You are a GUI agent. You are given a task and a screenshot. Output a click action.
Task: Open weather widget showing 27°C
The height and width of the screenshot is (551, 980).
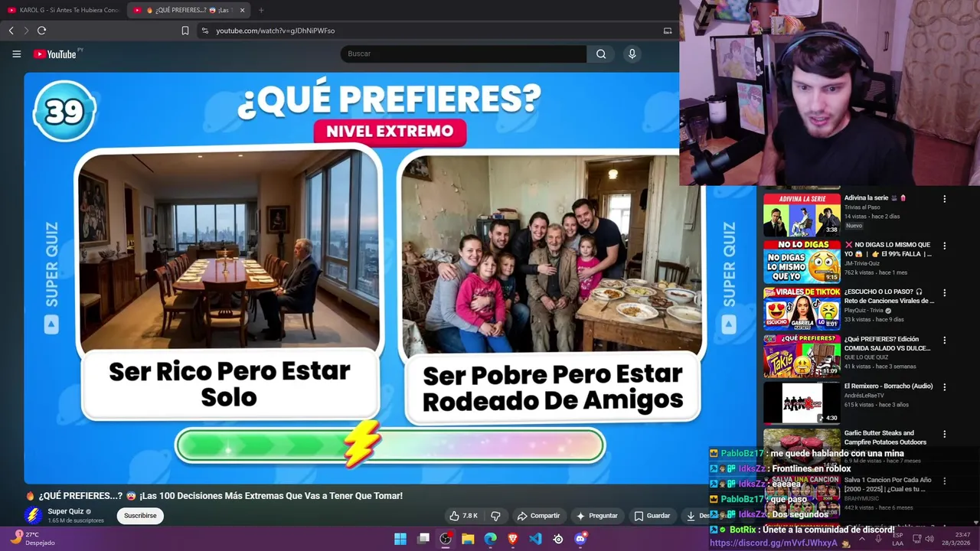coord(32,539)
